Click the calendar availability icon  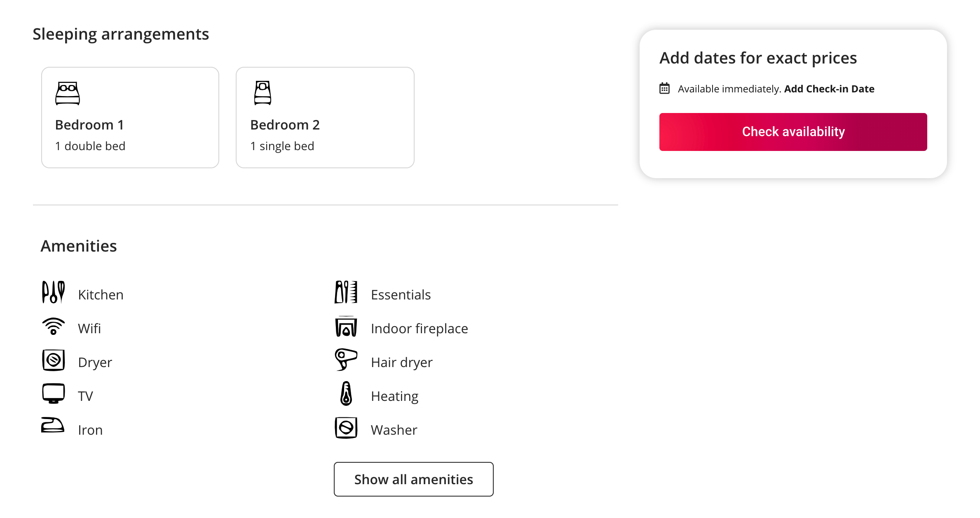click(x=665, y=88)
